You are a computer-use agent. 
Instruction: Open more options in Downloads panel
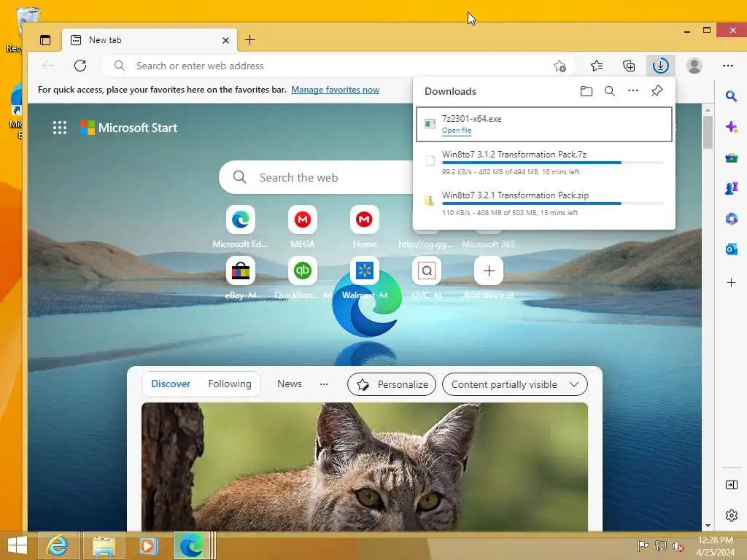click(x=632, y=90)
